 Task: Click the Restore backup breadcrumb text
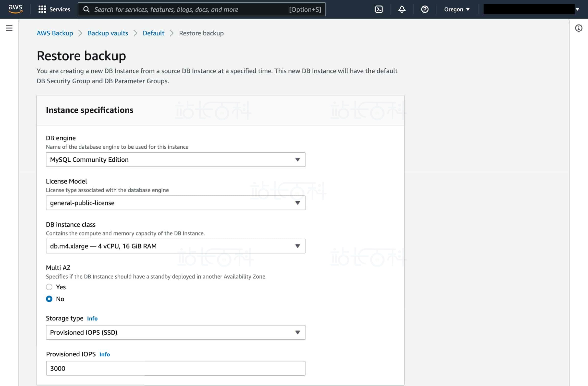click(201, 33)
